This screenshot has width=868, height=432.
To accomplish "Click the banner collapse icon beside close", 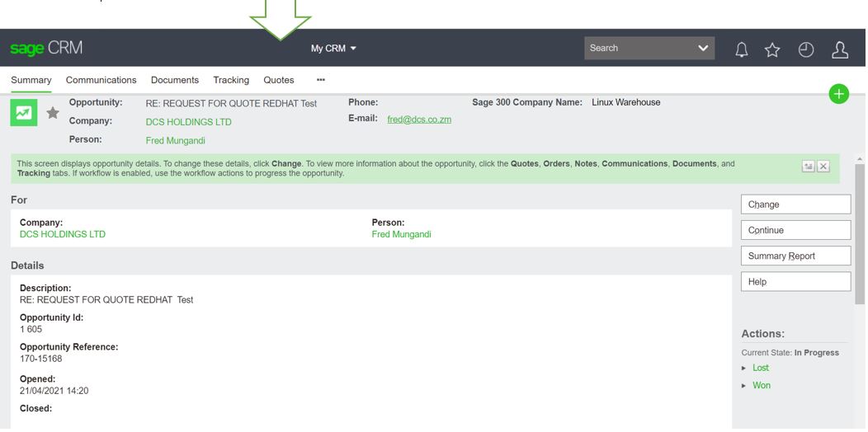I will [x=808, y=167].
